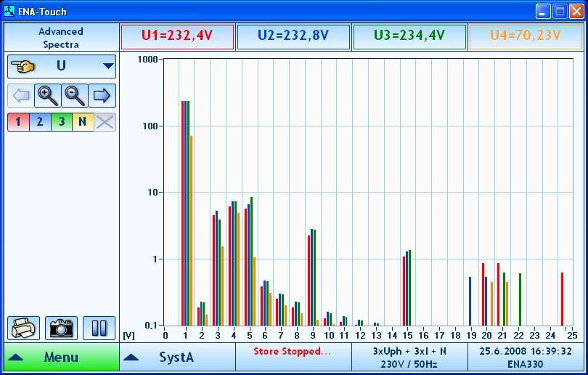Open the U quantity dropdown
Image resolution: width=588 pixels, height=375 pixels.
62,66
